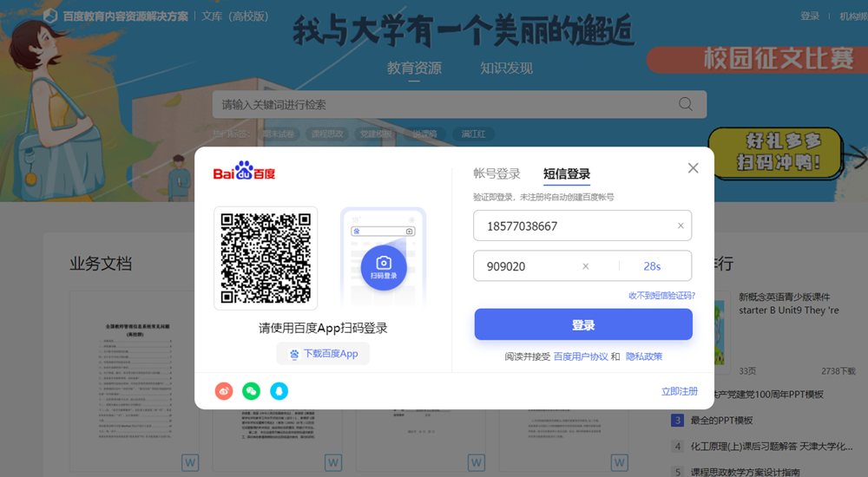Choose the WeChat login icon
Viewport: 868px width, 477px height.
[x=251, y=391]
